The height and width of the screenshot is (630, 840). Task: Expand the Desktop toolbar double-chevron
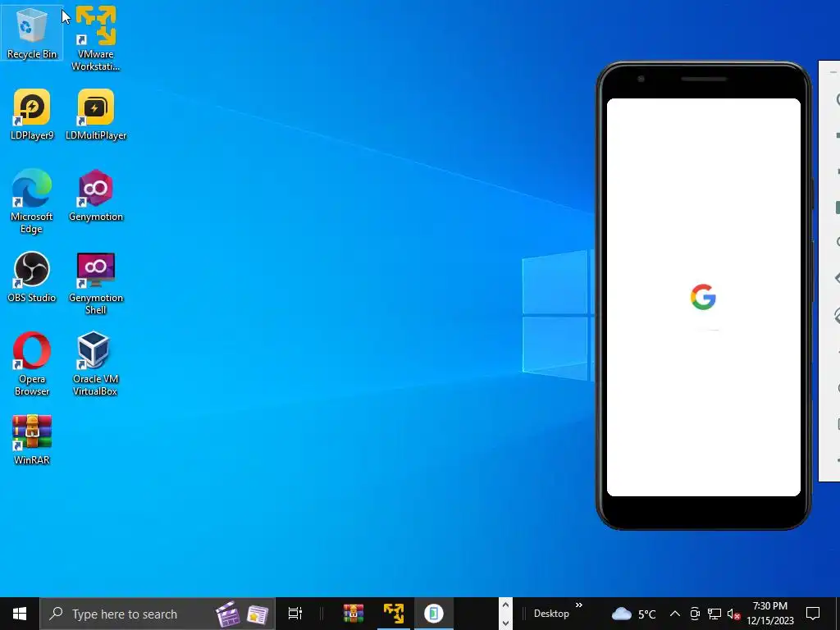pyautogui.click(x=579, y=605)
